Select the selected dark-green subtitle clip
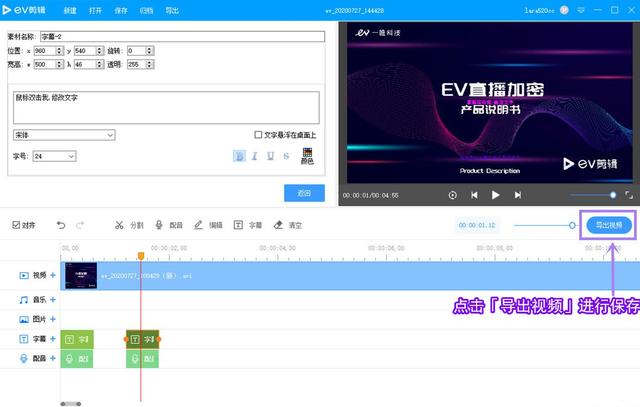This screenshot has width=640, height=407. point(142,339)
